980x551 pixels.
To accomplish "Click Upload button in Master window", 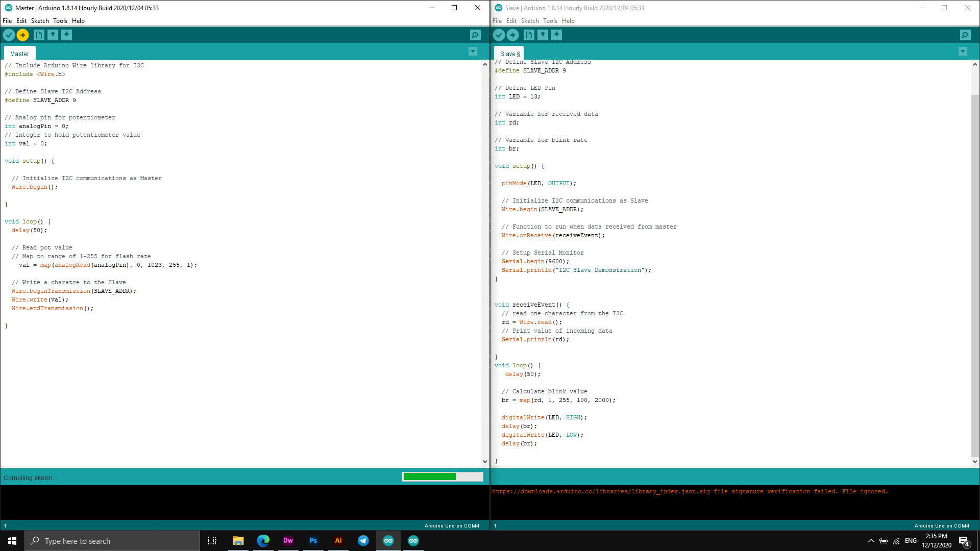I will tap(22, 35).
